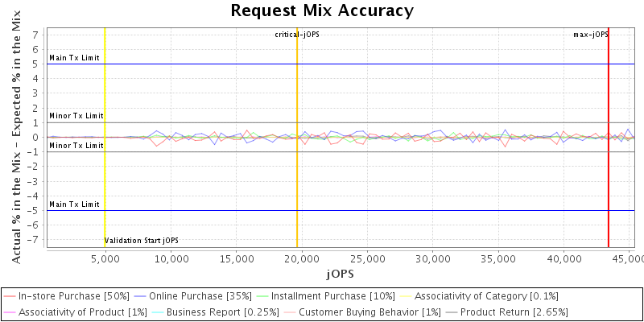Click the Validation Start jOPS text label
Screen dimensions: 644x322
142,241
